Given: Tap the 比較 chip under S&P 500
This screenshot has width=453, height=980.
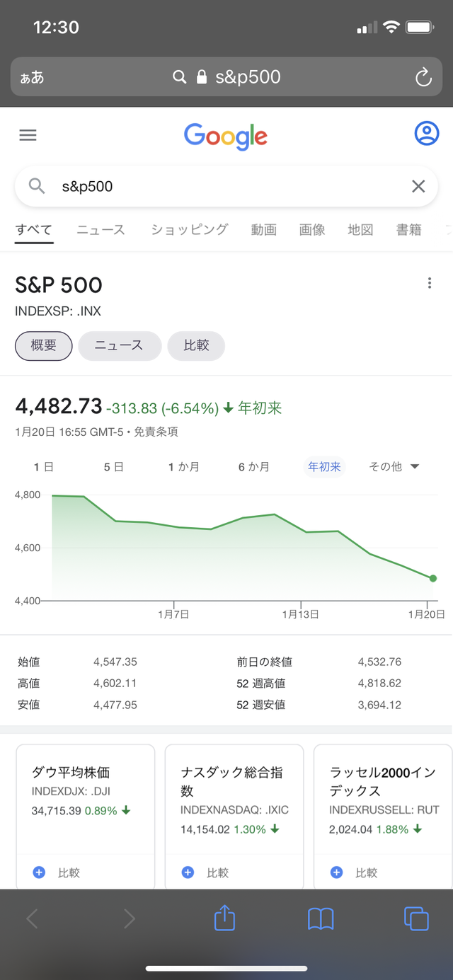Looking at the screenshot, I should click(196, 346).
